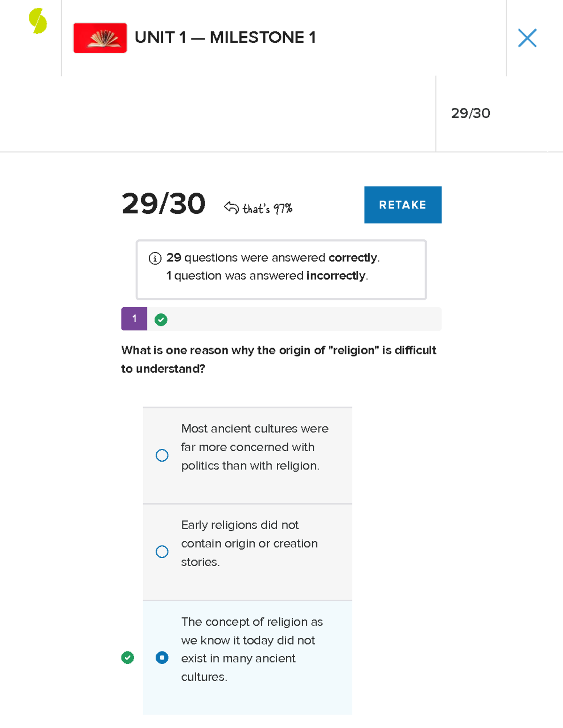Click the selected "concept of religion" radio button

pos(162,658)
